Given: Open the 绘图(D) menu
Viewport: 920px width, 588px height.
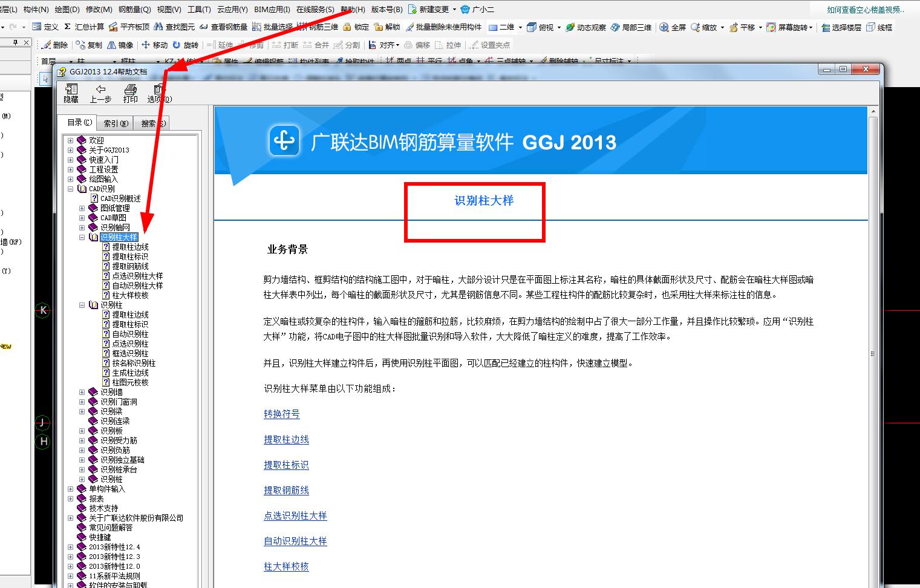Looking at the screenshot, I should [67, 9].
